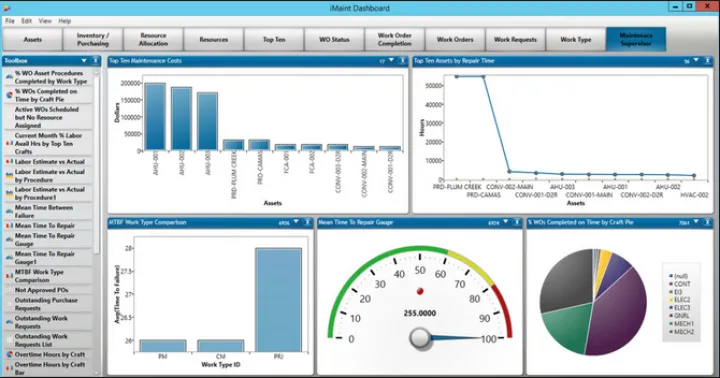Switch to WO Status tab
Screen dimensions: 720x378
[x=334, y=39]
